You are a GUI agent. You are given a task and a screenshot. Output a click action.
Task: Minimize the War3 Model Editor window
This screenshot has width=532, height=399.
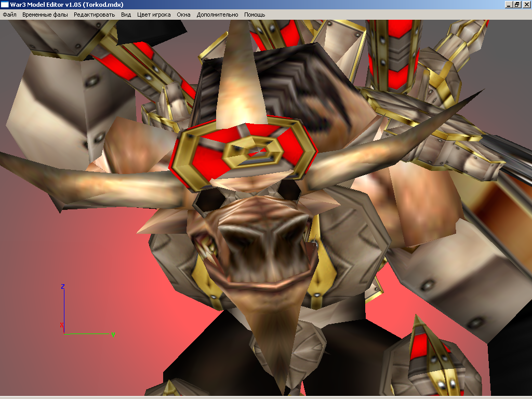click(x=509, y=4)
